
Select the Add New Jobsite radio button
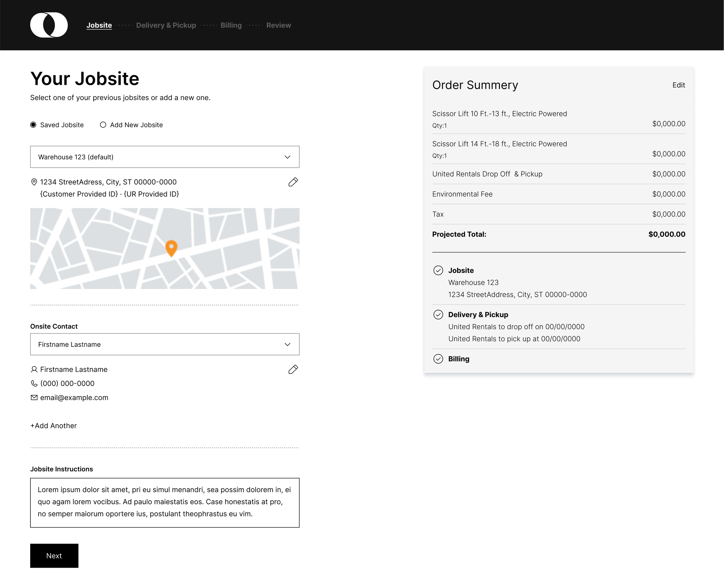tap(103, 125)
